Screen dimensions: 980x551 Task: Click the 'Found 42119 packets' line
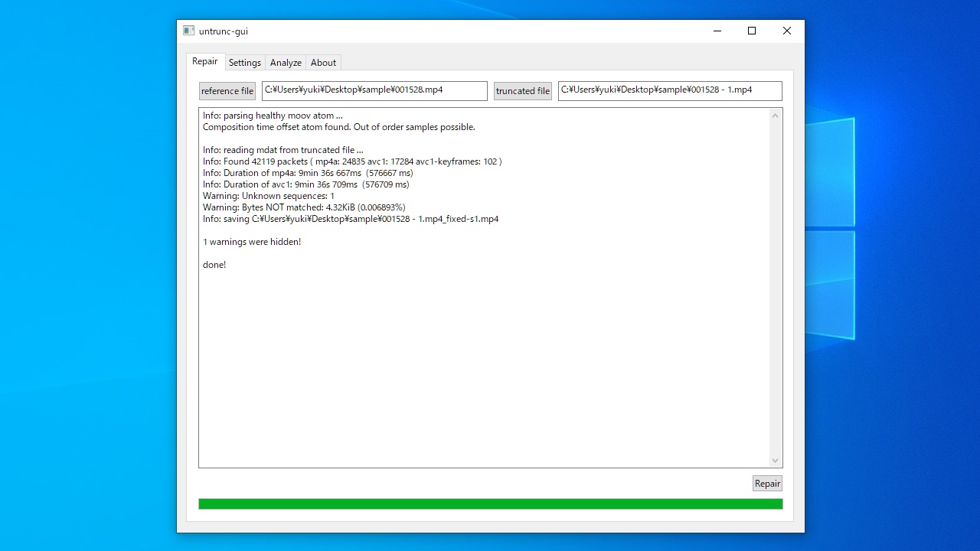point(352,161)
